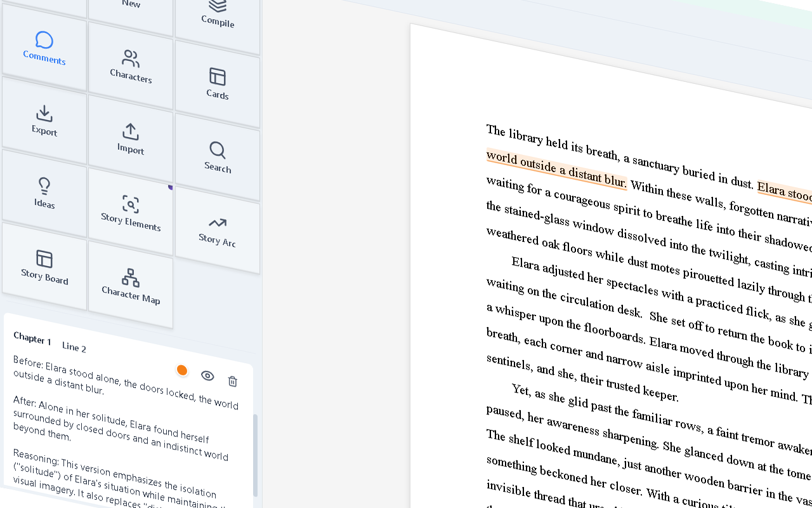Screen dimensions: 812x508
Task: Toggle comment visibility with eye icon
Action: tap(207, 376)
